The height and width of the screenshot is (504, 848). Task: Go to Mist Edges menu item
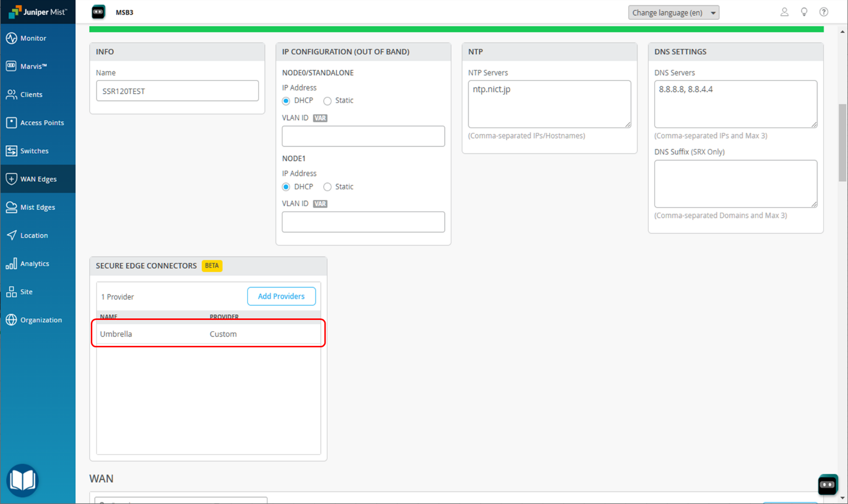(x=38, y=207)
